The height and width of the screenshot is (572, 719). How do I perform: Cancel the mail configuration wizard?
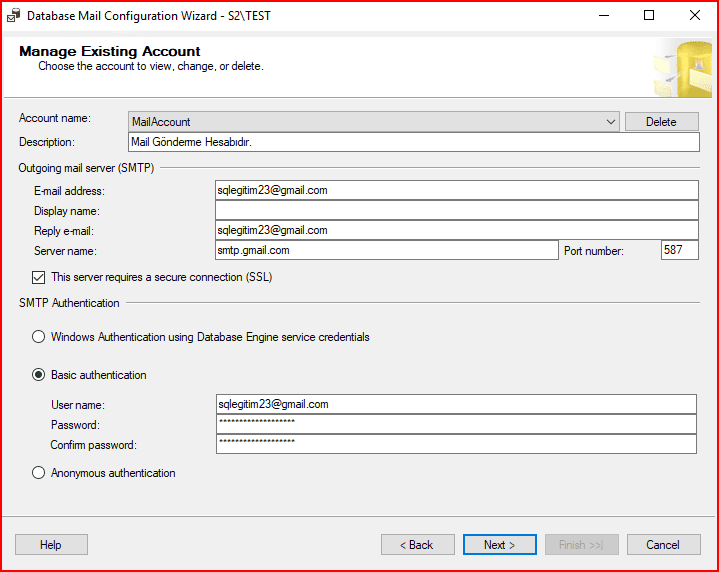[663, 545]
